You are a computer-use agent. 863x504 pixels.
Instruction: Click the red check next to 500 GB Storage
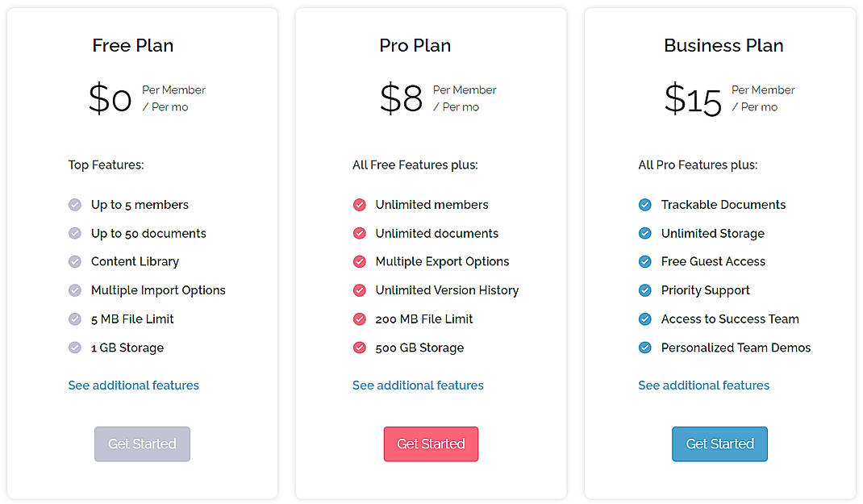359,348
